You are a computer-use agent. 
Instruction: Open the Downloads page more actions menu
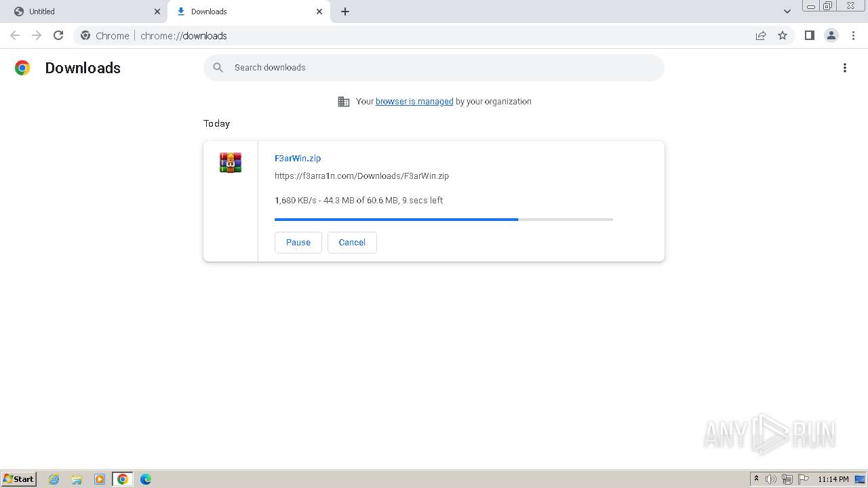click(845, 68)
